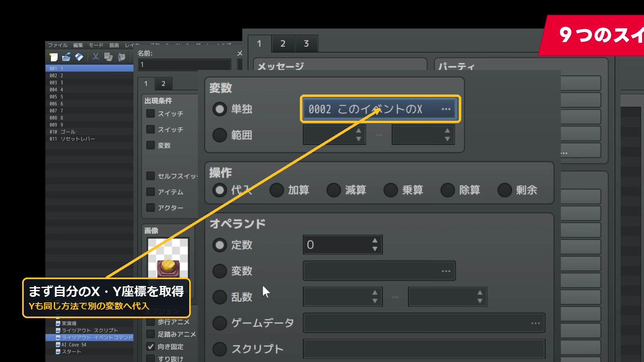The width and height of the screenshot is (644, 362).
Task: Click the 名前 event name field
Action: click(x=184, y=64)
